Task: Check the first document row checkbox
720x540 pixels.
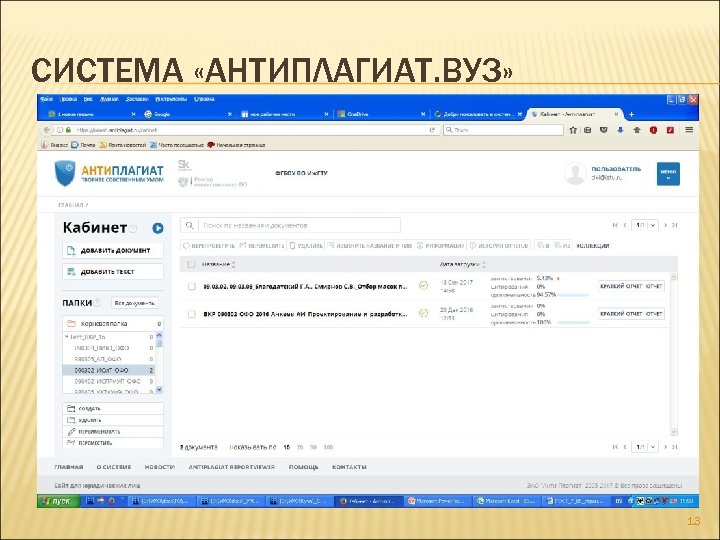Action: pos(191,286)
